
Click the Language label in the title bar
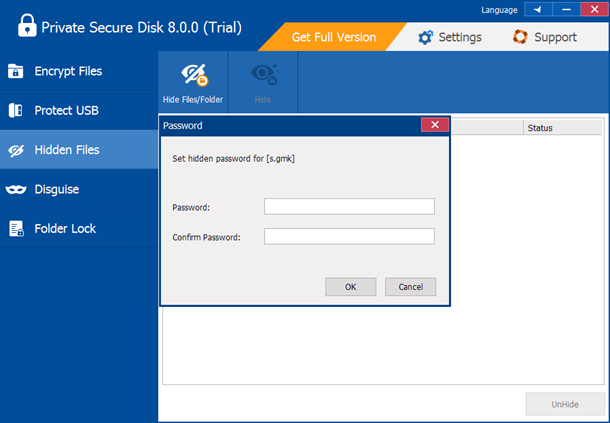coord(500,10)
